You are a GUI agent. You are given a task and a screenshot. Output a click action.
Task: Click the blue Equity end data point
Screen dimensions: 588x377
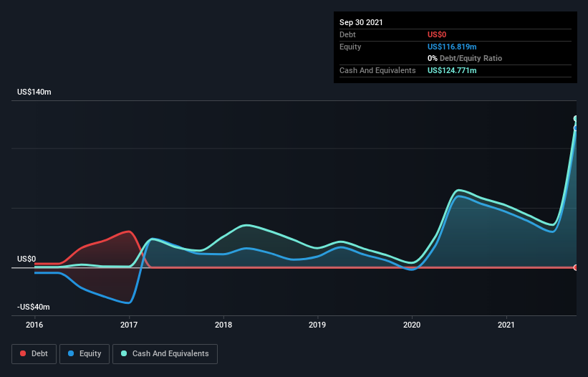[576, 128]
